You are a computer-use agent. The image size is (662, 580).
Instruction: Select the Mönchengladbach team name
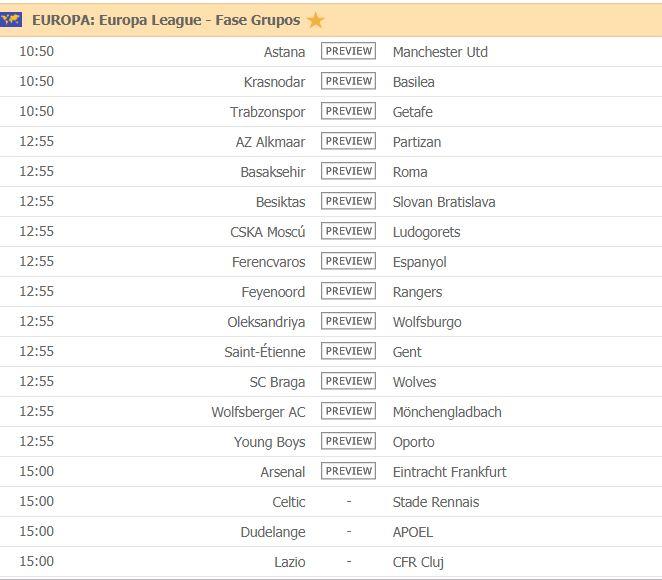447,412
